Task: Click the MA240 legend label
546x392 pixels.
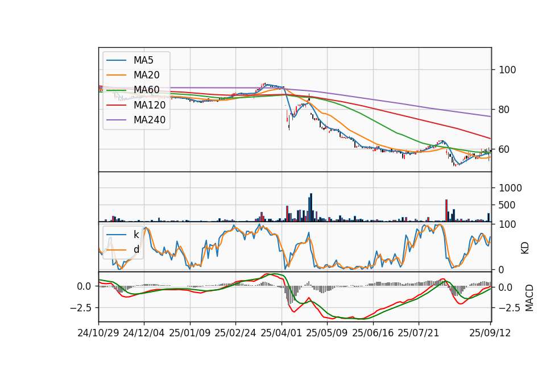Action: point(150,120)
